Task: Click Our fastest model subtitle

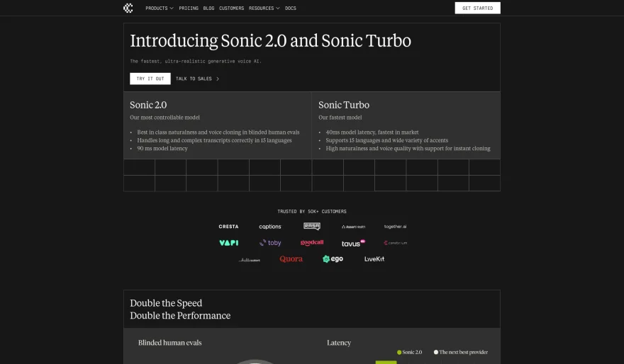Action: [340, 118]
